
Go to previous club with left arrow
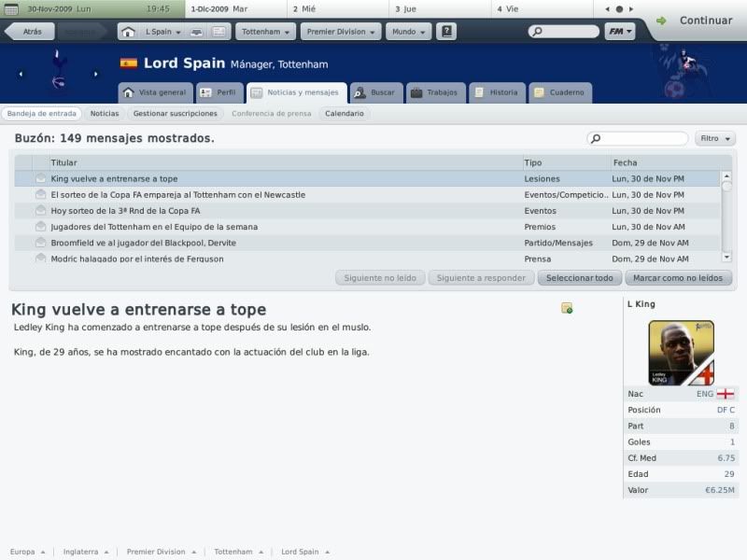pyautogui.click(x=21, y=74)
